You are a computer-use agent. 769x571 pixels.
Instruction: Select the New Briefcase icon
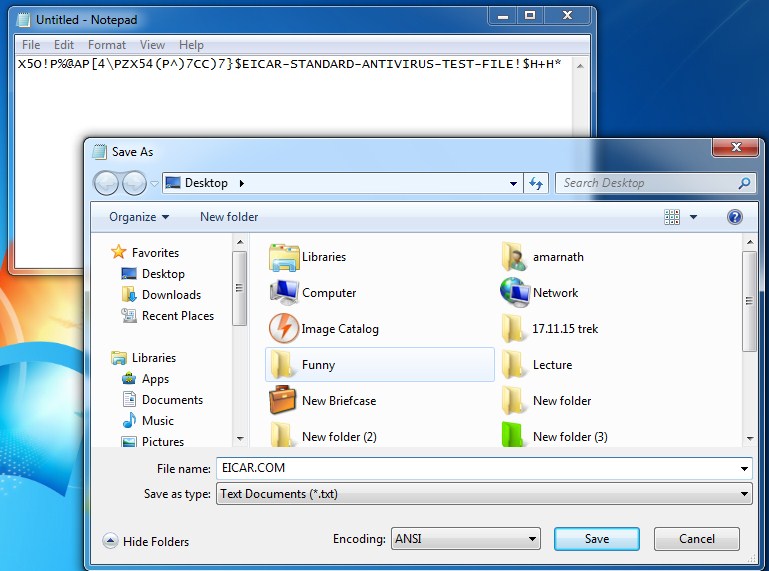click(x=283, y=400)
